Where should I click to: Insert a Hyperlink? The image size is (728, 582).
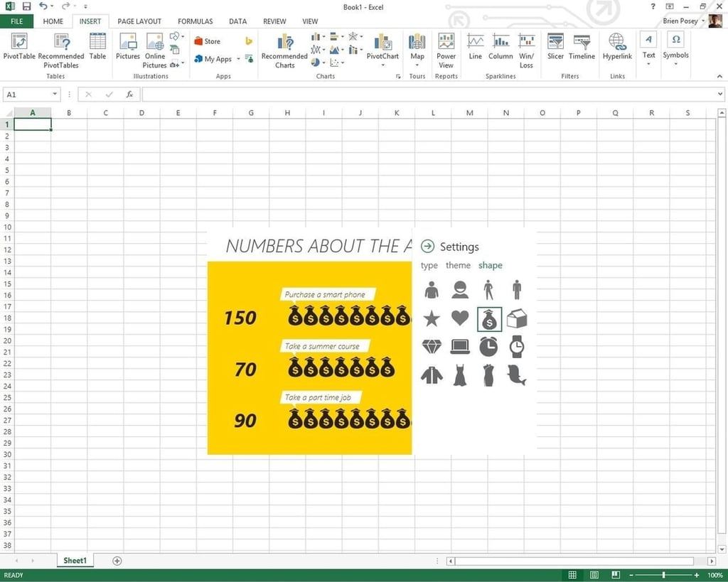pos(617,46)
